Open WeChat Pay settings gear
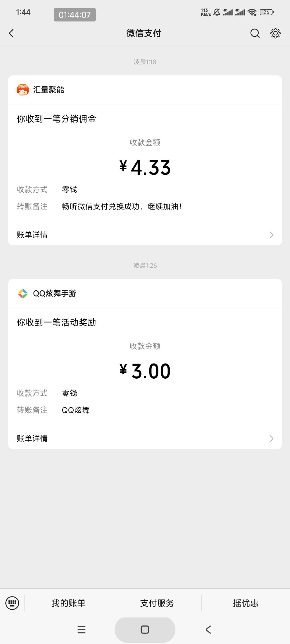Image resolution: width=290 pixels, height=644 pixels. (x=275, y=33)
